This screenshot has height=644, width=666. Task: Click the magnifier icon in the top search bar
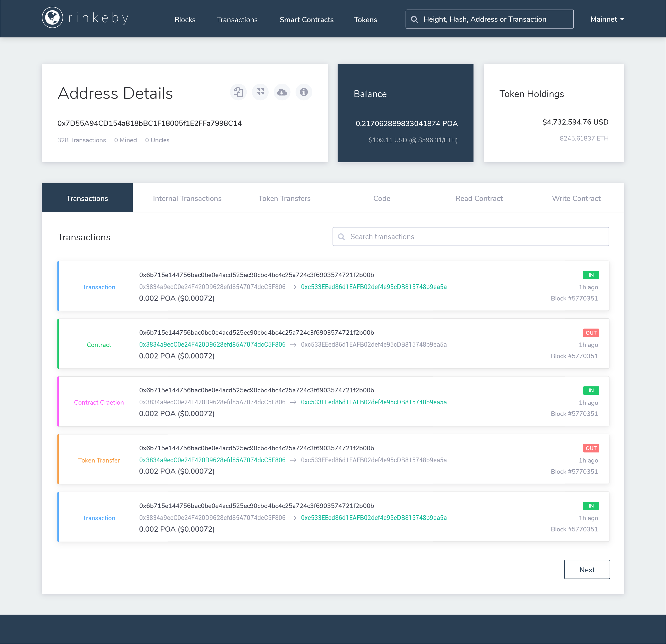click(414, 19)
